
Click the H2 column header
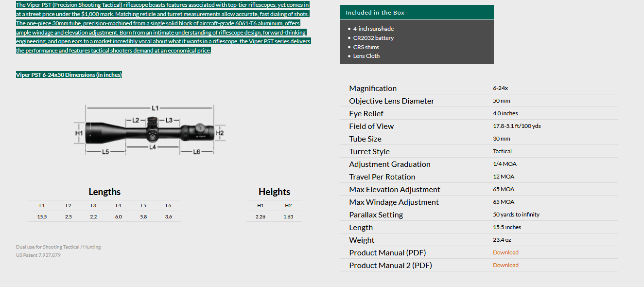288,206
